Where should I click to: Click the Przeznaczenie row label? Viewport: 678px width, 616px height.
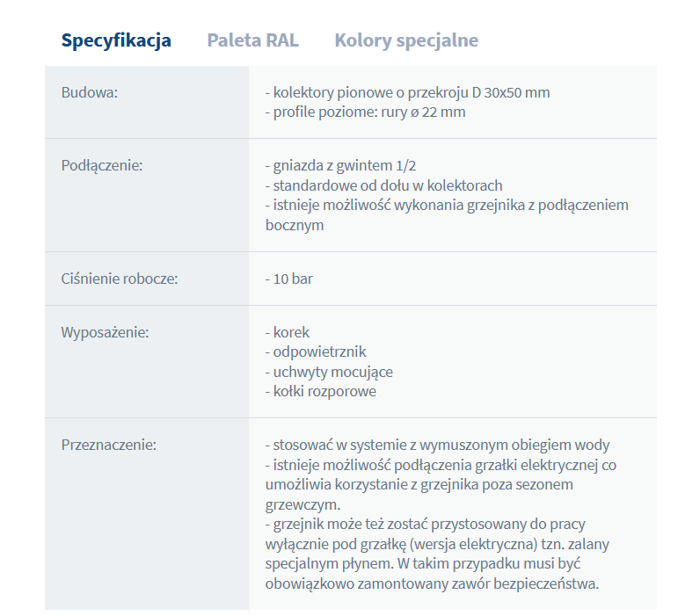click(x=109, y=445)
